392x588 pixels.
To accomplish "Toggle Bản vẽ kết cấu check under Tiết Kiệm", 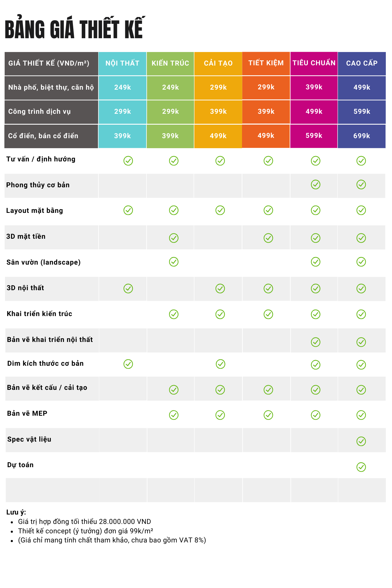I will 268,390.
